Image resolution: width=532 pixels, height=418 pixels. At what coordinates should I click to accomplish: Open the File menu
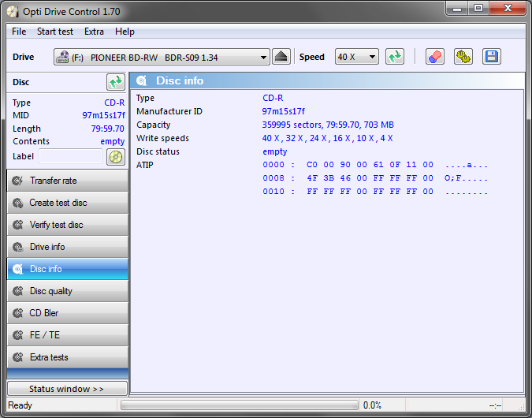tap(19, 32)
